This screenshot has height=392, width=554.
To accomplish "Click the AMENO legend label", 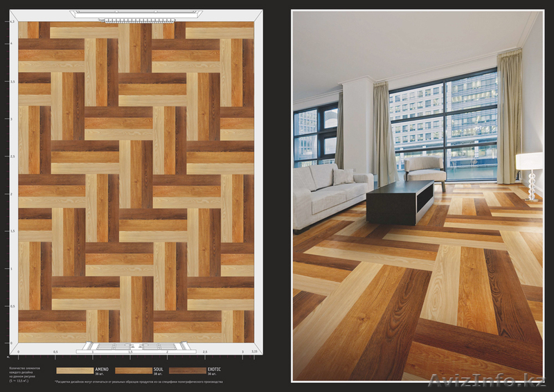I will click(102, 370).
